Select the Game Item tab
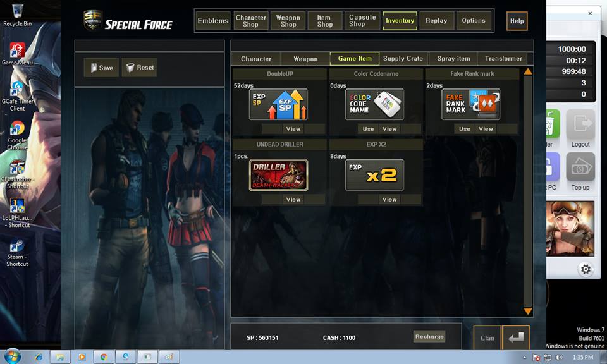 (x=355, y=58)
